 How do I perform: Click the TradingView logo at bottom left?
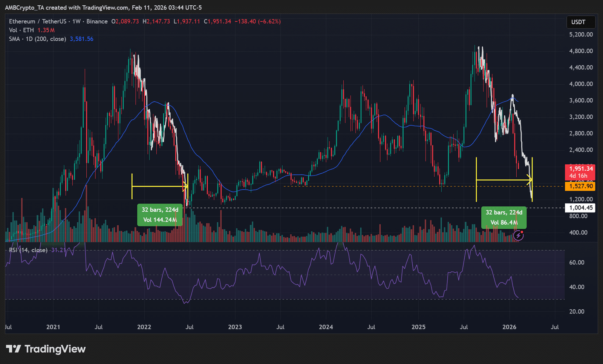pos(46,349)
